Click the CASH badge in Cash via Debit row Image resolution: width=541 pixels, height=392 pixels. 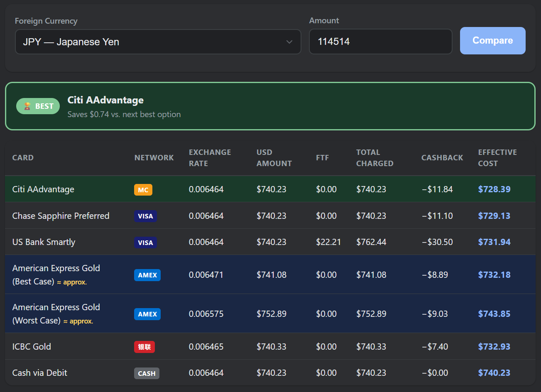click(x=147, y=373)
